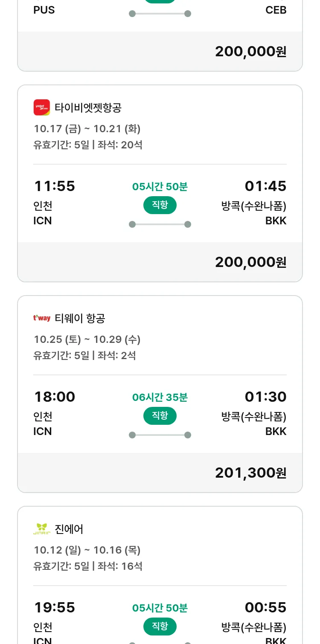
Task: Click the 10.25 (토) ~ 10.29 (수) dates
Action: click(x=87, y=339)
